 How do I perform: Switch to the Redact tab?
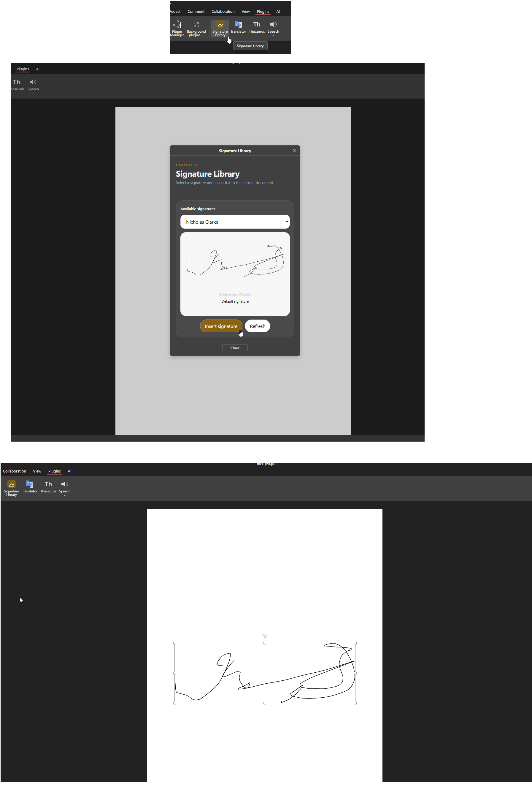[x=175, y=12]
